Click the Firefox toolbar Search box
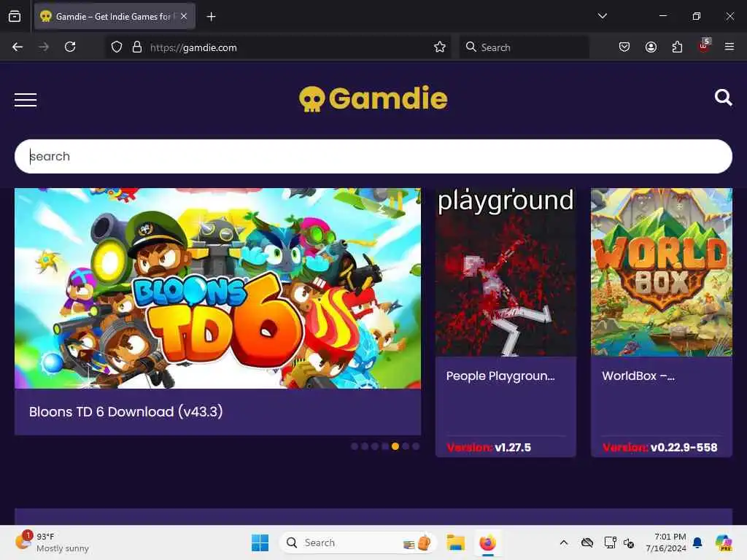Image resolution: width=747 pixels, height=560 pixels. click(x=524, y=47)
